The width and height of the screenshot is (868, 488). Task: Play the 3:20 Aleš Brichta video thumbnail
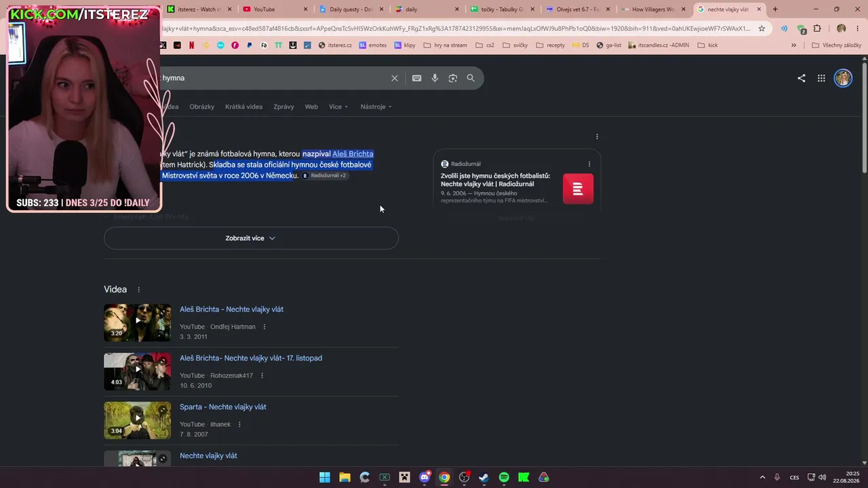(x=138, y=322)
